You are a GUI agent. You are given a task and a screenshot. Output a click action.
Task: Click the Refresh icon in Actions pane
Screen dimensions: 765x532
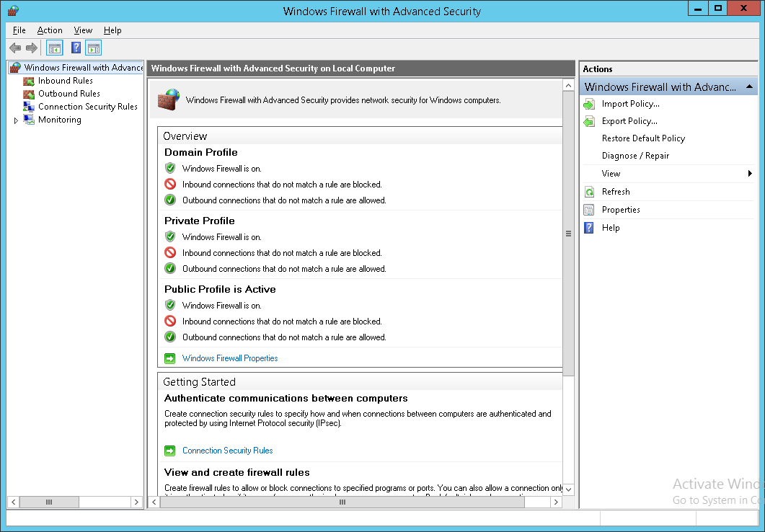[589, 192]
